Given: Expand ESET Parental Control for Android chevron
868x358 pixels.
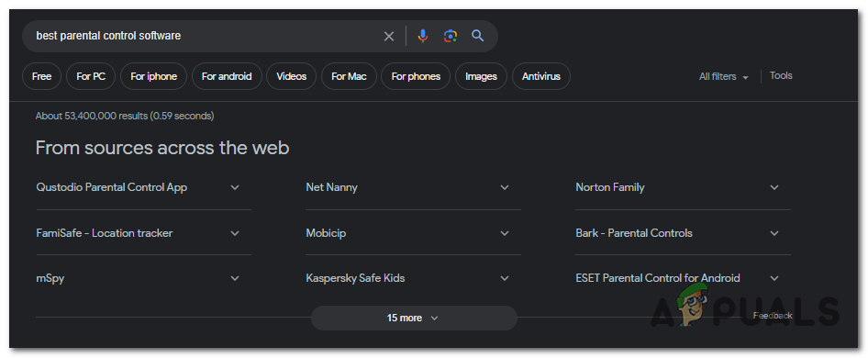Looking at the screenshot, I should click(x=774, y=278).
